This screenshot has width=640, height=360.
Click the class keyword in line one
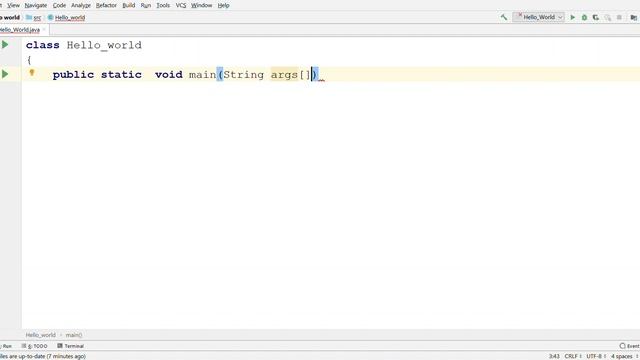pos(42,45)
